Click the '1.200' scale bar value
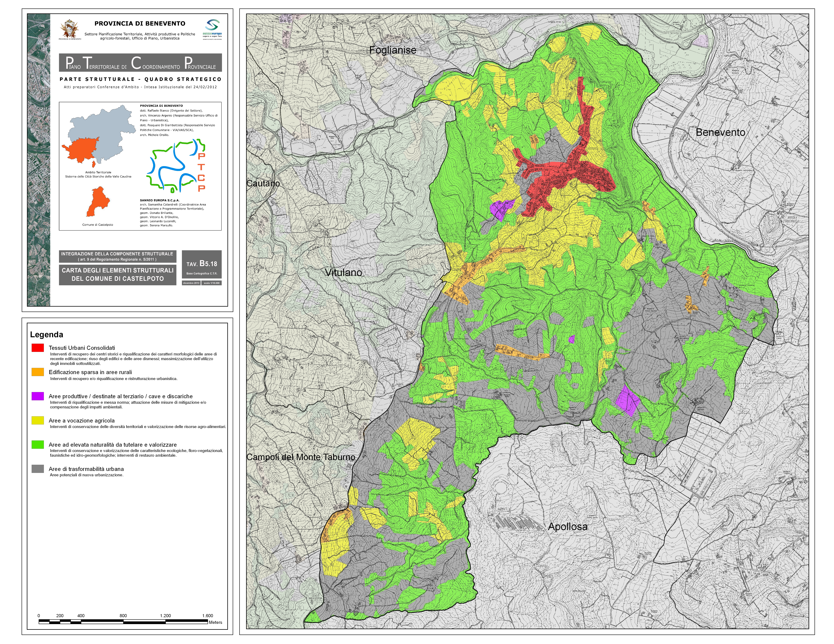This screenshot has width=834, height=644. click(x=165, y=616)
